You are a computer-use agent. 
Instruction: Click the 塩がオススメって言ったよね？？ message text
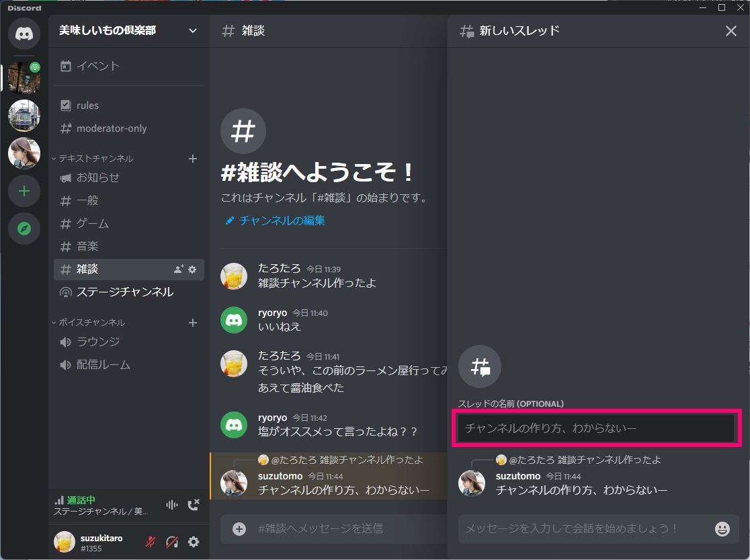337,432
